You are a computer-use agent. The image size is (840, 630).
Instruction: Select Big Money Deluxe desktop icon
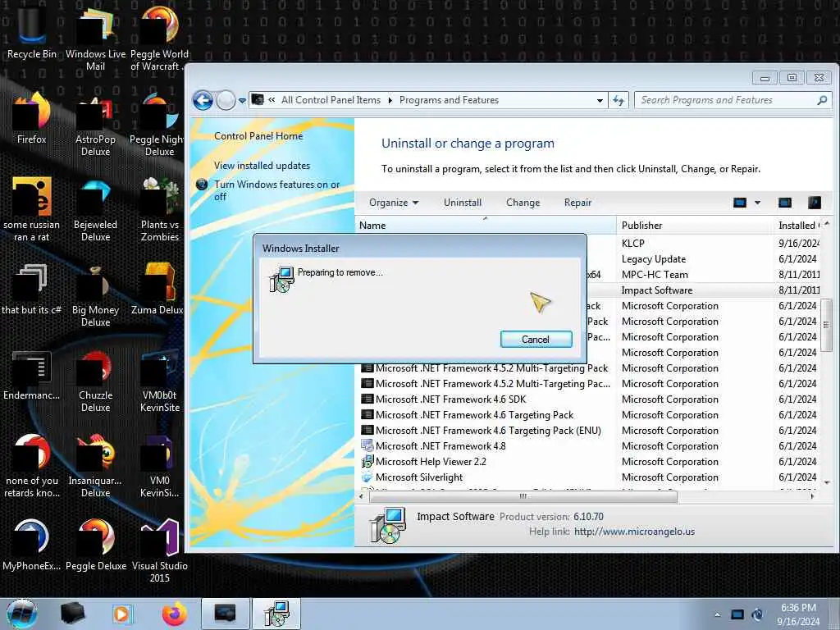tap(95, 294)
